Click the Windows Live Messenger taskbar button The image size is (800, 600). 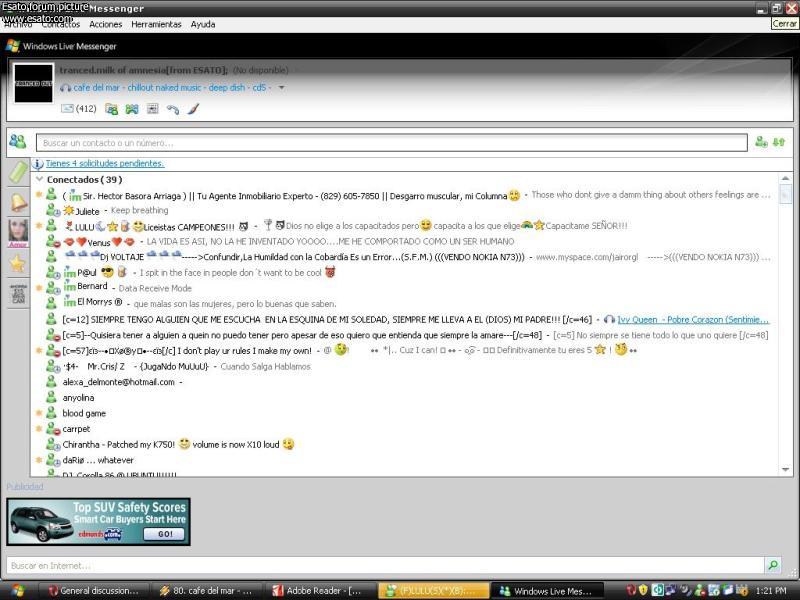(547, 591)
